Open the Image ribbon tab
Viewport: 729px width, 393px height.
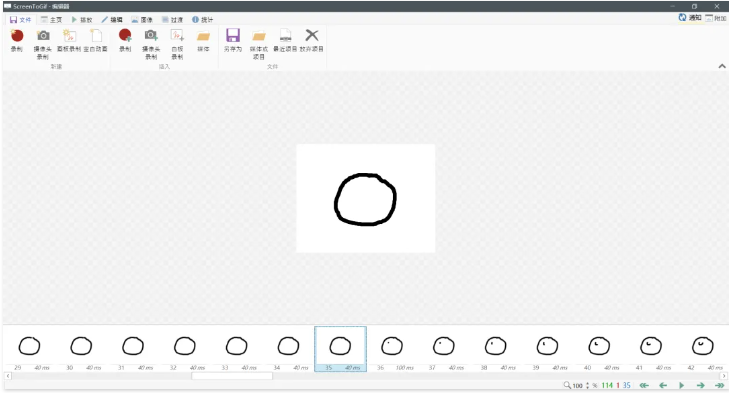pos(142,20)
